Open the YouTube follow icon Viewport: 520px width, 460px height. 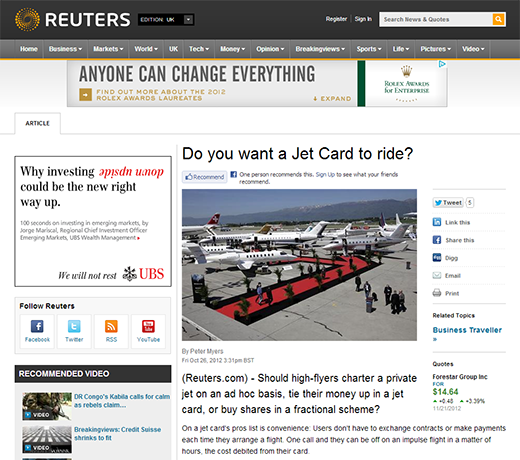click(x=148, y=326)
